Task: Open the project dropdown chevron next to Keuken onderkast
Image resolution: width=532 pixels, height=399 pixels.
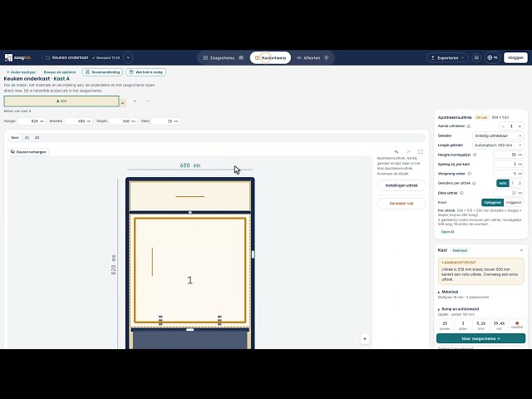Action: click(128, 57)
